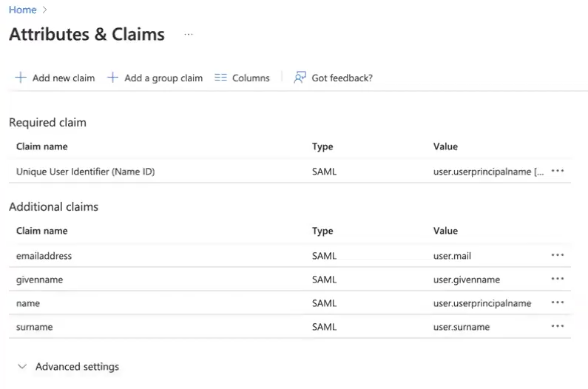Click the Attributes & Claims page title
Image resolution: width=588 pixels, height=389 pixels.
87,34
